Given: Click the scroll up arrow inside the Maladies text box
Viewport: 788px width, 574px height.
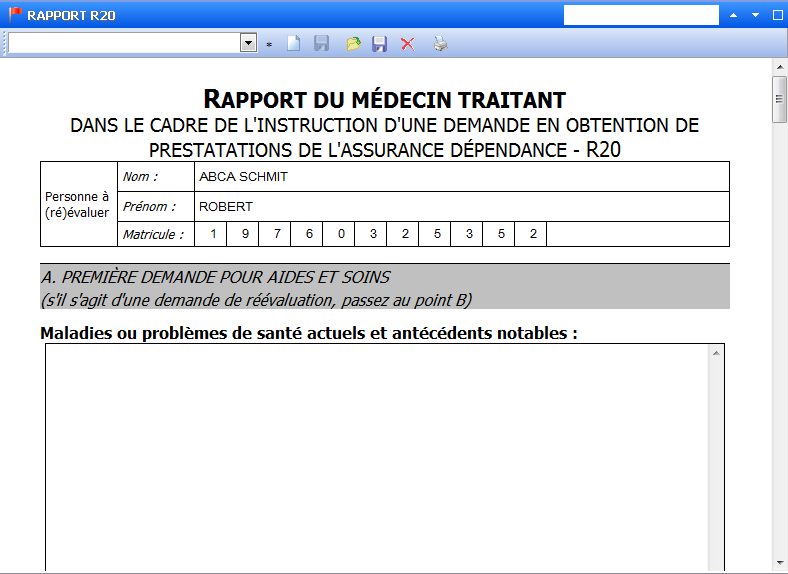Looking at the screenshot, I should (716, 353).
